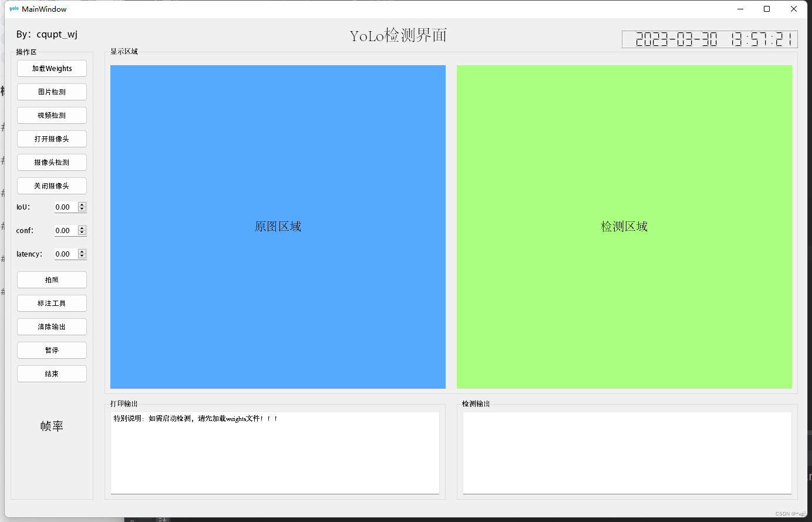Click inside the 打印输出 text box
Image resolution: width=812 pixels, height=522 pixels.
[275, 453]
